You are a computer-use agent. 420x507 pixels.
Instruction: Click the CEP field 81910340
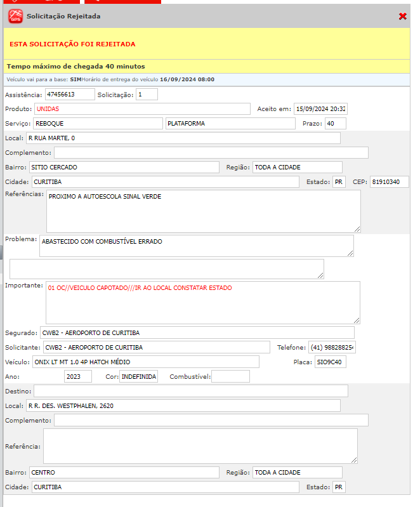(x=390, y=181)
